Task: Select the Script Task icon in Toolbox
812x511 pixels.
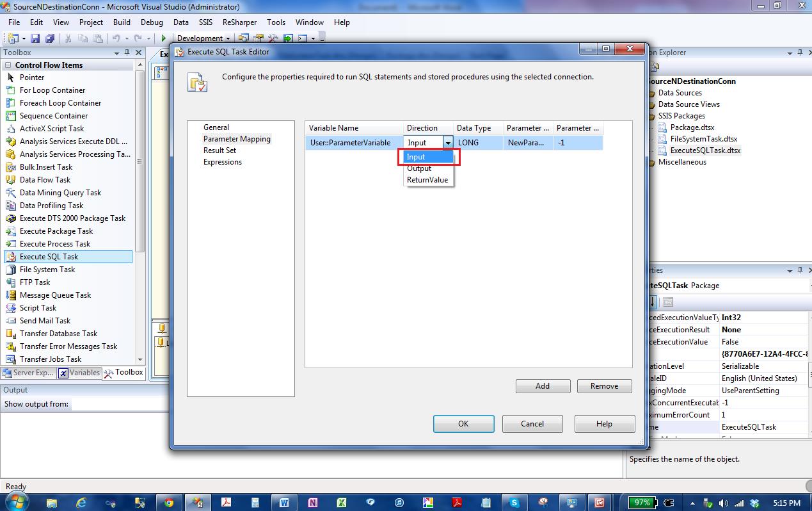Action: (x=10, y=308)
